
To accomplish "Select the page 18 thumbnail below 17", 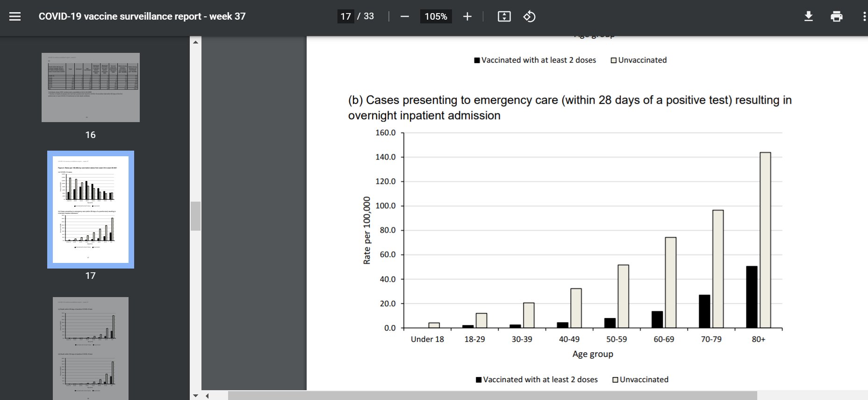I will point(91,349).
